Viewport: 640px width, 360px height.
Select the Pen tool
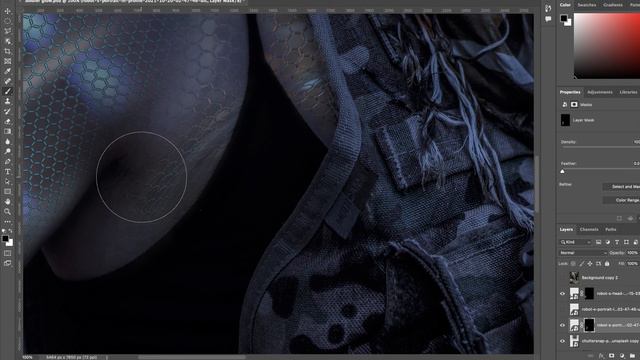[7, 162]
